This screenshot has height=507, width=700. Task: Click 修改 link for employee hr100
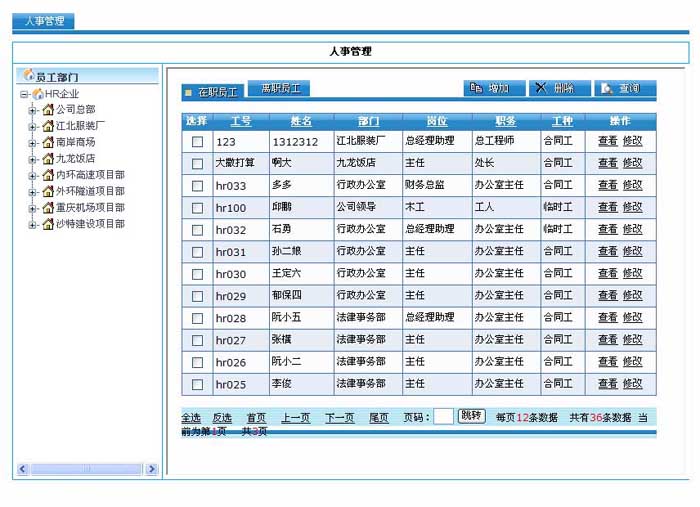point(632,208)
